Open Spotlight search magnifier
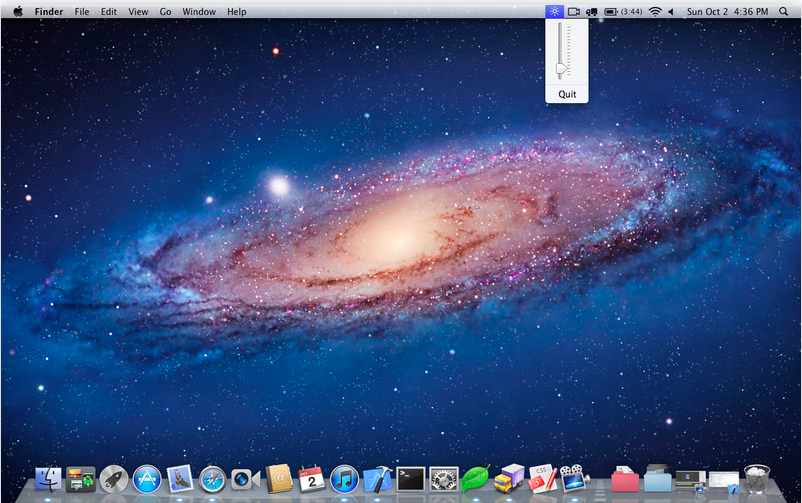This screenshot has height=503, width=802. 784,11
